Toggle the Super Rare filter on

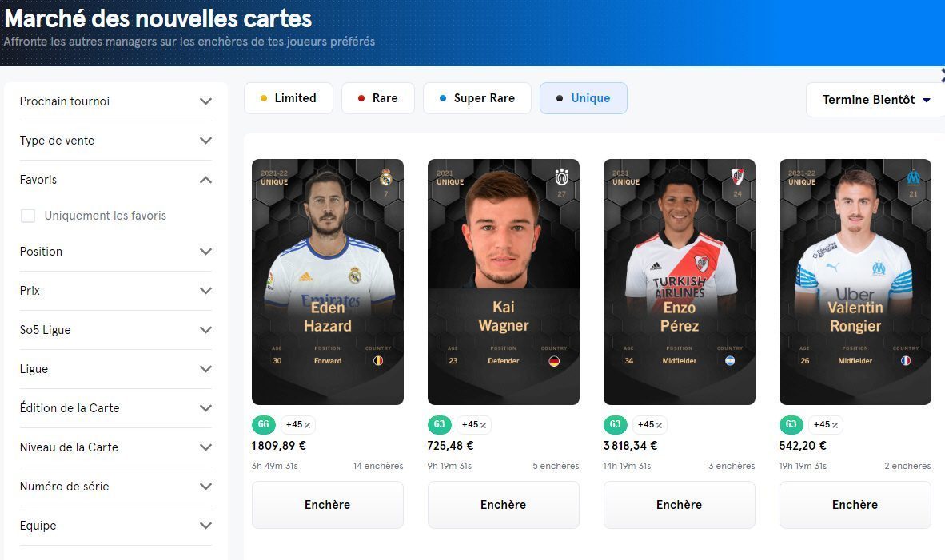pos(476,97)
